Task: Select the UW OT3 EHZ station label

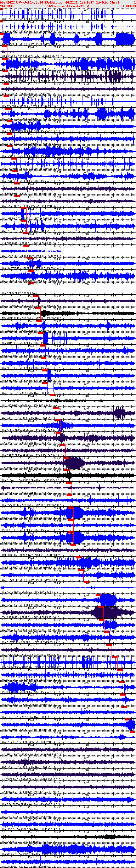Action: tap(31, 730)
